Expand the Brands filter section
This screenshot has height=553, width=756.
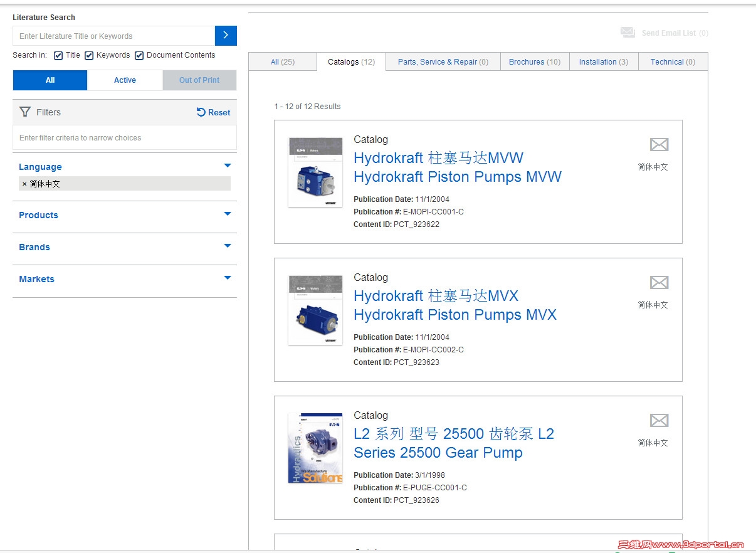pyautogui.click(x=228, y=246)
